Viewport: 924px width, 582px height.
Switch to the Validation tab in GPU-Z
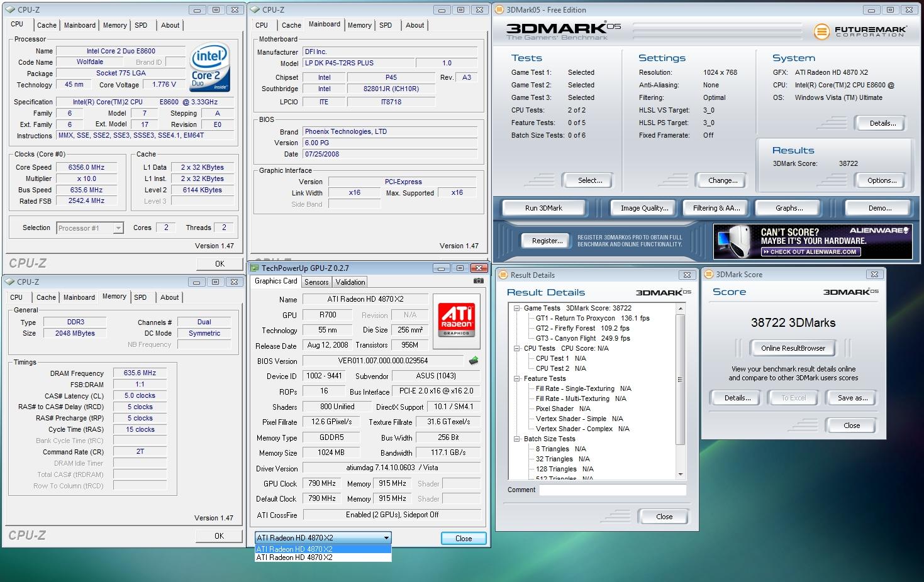pyautogui.click(x=350, y=282)
